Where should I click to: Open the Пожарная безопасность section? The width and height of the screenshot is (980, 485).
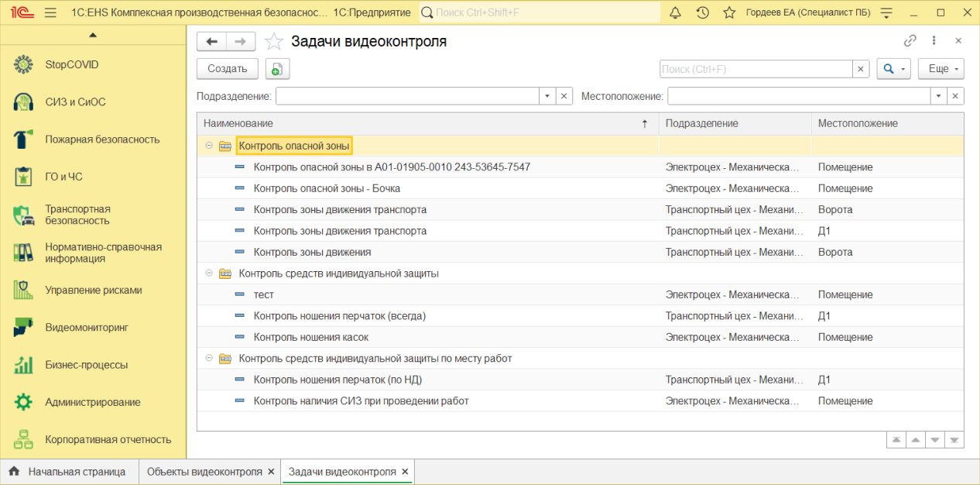tap(102, 139)
